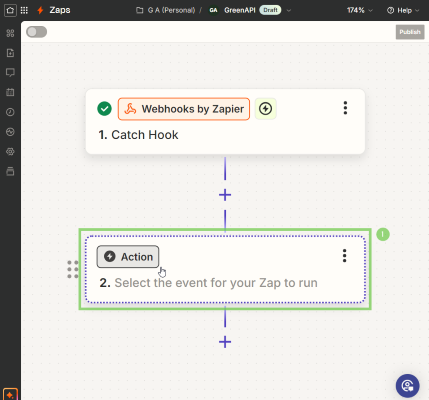
Task: Add a step between trigger and action
Action: pos(225,195)
